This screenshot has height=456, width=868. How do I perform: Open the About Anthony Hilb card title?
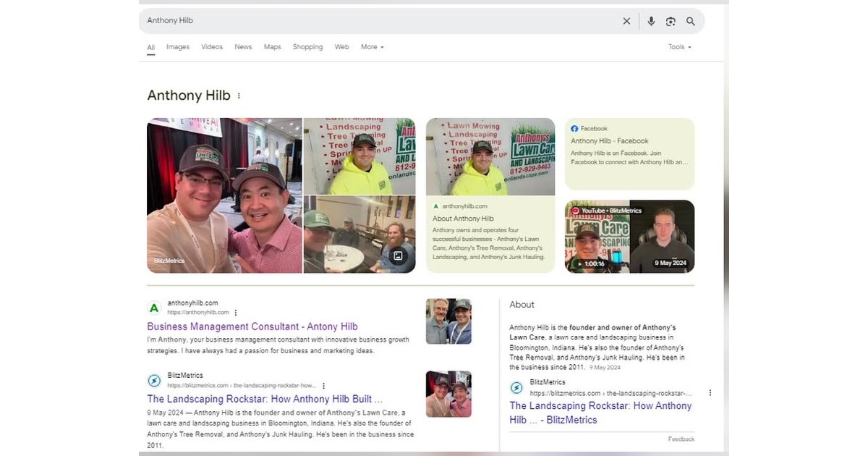coord(463,219)
